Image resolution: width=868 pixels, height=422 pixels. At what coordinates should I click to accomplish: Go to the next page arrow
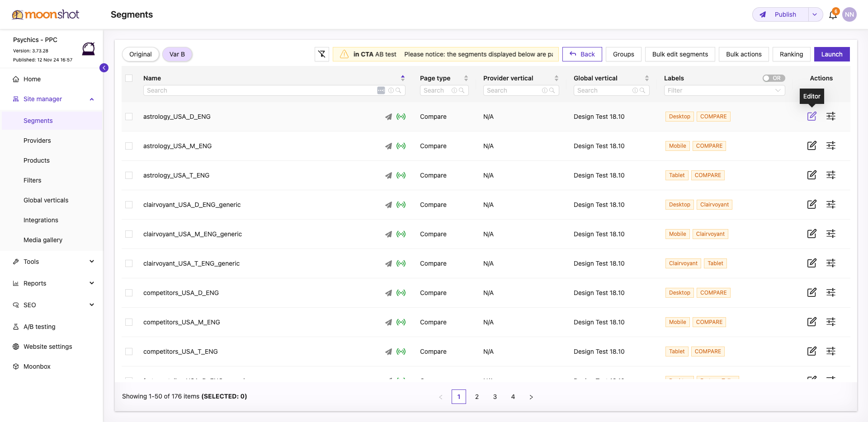[x=531, y=397]
